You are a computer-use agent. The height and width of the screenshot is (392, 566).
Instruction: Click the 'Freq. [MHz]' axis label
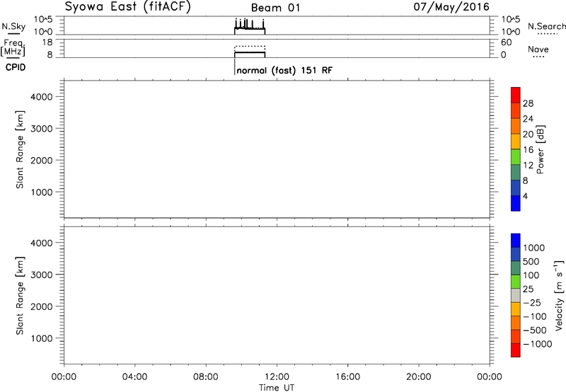point(13,47)
